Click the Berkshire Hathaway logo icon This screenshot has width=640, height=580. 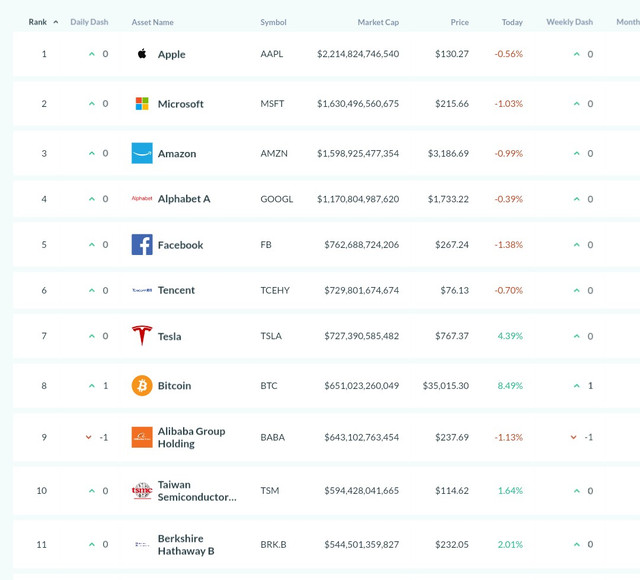tap(142, 544)
